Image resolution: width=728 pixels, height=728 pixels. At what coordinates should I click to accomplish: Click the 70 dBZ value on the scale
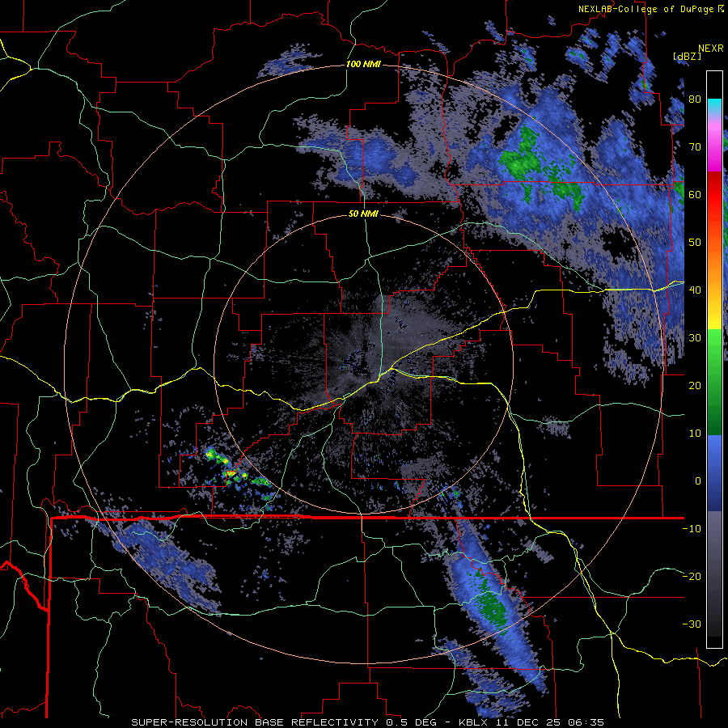(695, 147)
